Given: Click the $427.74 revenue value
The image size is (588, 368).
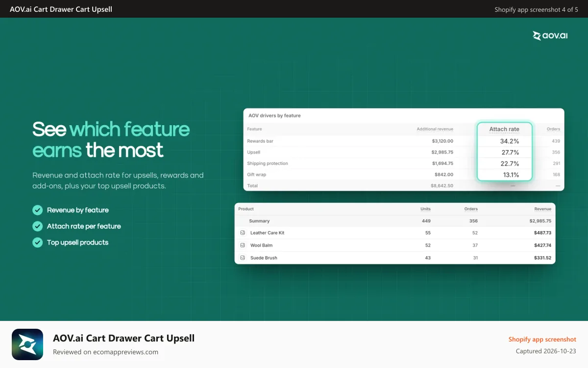Looking at the screenshot, I should 542,245.
